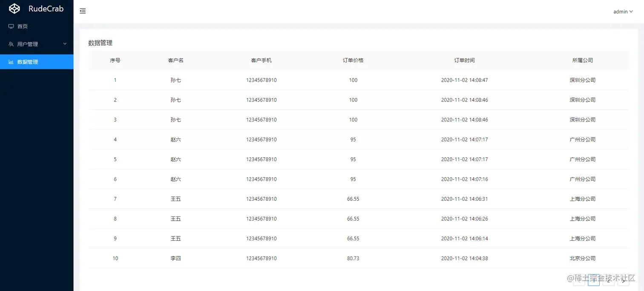This screenshot has height=291, width=644.
Task: Select the 首页 menu item
Action: point(23,26)
